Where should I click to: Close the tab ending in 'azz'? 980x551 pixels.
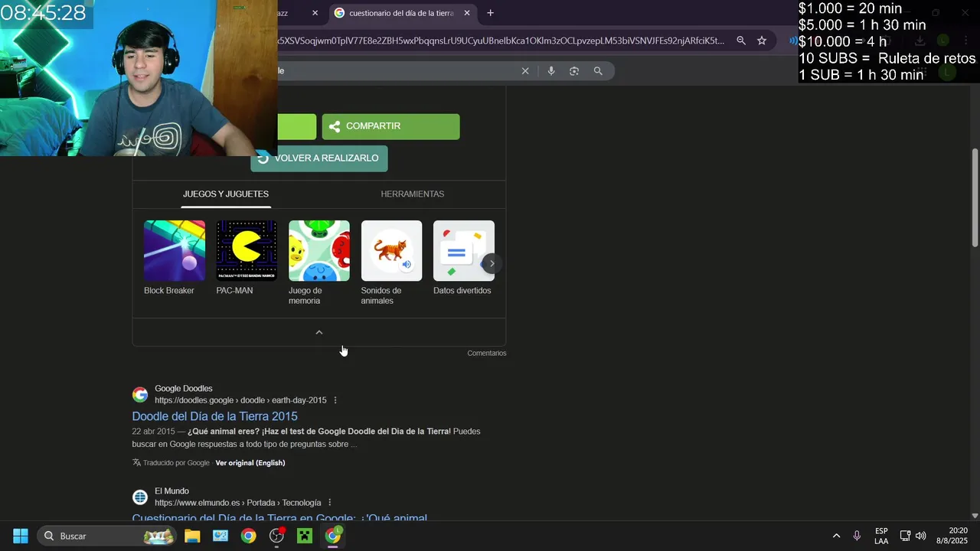coord(315,13)
